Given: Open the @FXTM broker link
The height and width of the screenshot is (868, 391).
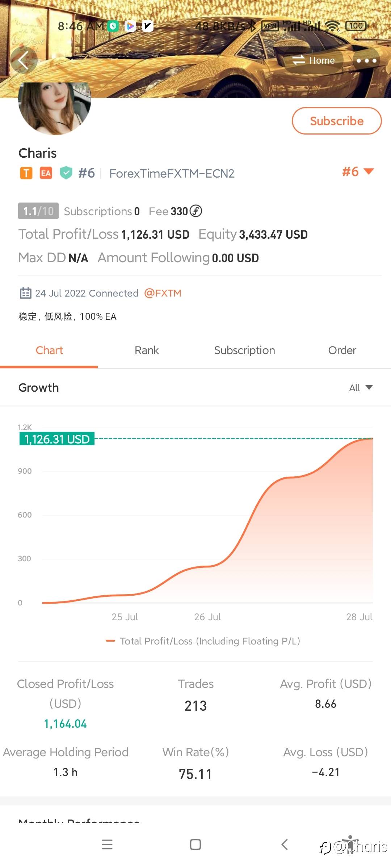Looking at the screenshot, I should 163,293.
